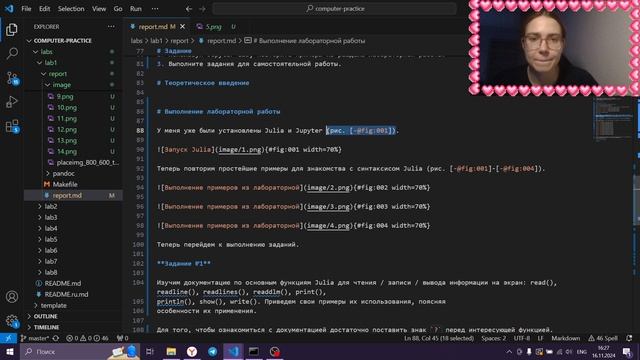Open Telegram from taskbar
640x360 pixels.
[x=213, y=351]
